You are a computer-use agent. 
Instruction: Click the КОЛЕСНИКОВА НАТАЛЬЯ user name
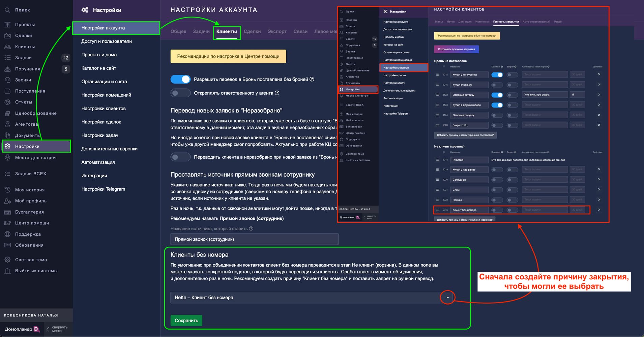click(31, 315)
